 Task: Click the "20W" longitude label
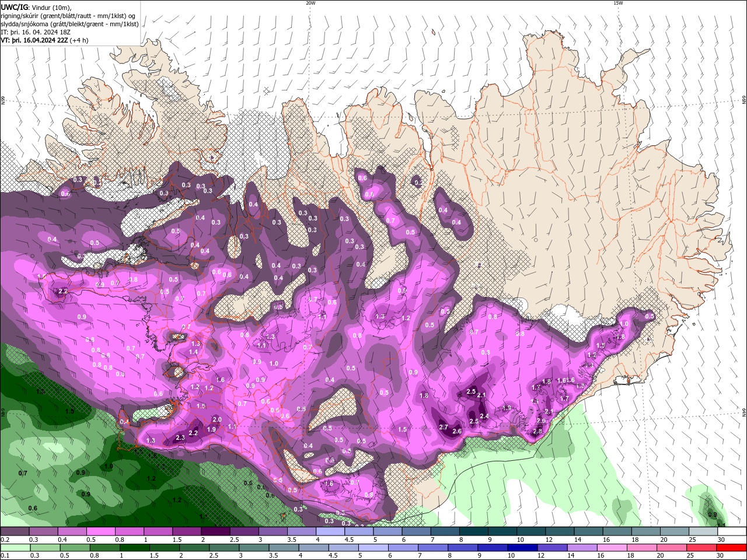310,3
